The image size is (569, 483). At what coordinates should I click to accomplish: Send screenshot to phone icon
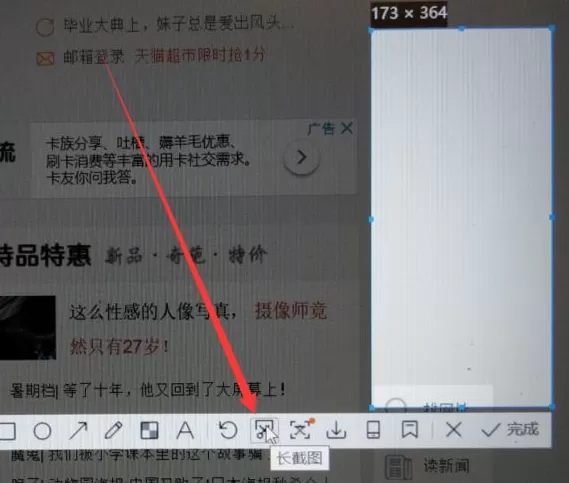[373, 430]
